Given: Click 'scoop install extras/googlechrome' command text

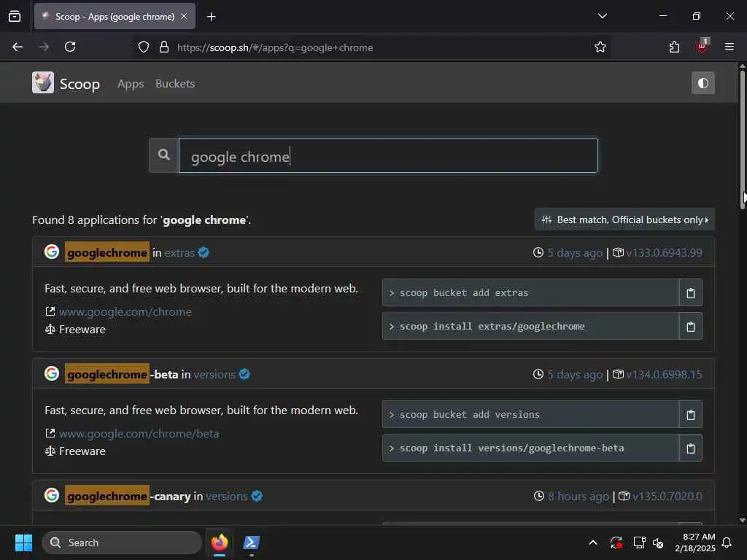Looking at the screenshot, I should pyautogui.click(x=492, y=326).
